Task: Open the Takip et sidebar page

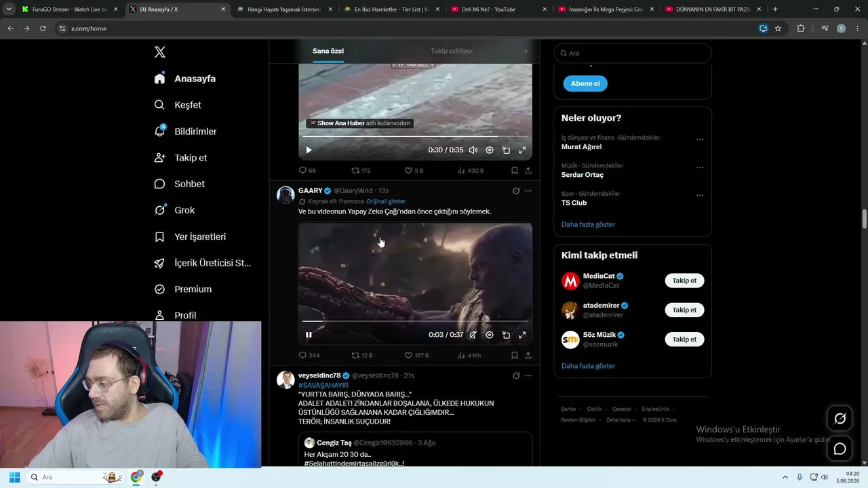Action: tap(180, 158)
